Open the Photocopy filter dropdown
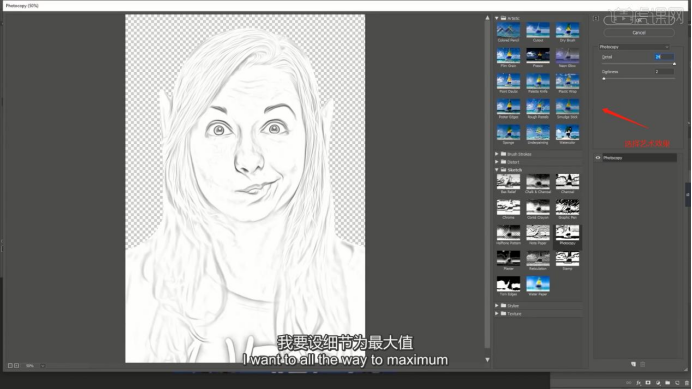The height and width of the screenshot is (389, 692). point(634,47)
